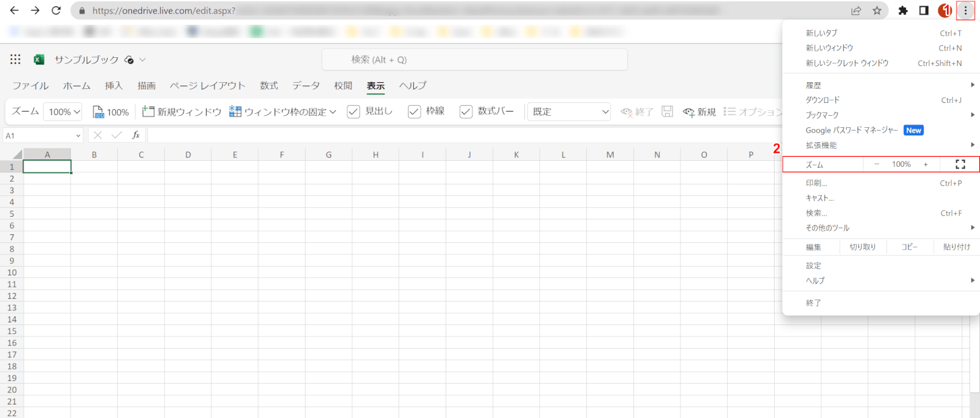
Task: Click the 新規ウィンドウ new window icon
Action: [149, 112]
